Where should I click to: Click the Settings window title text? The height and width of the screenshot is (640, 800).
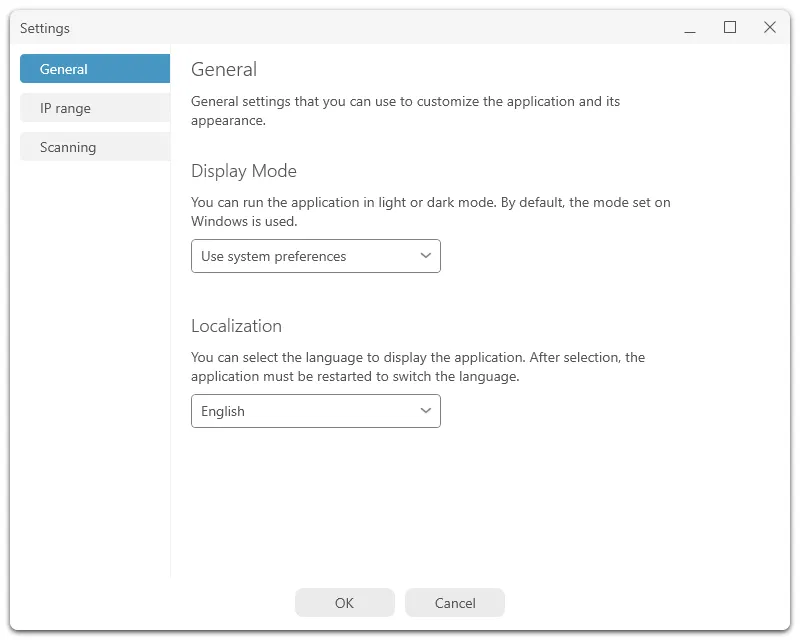[45, 29]
